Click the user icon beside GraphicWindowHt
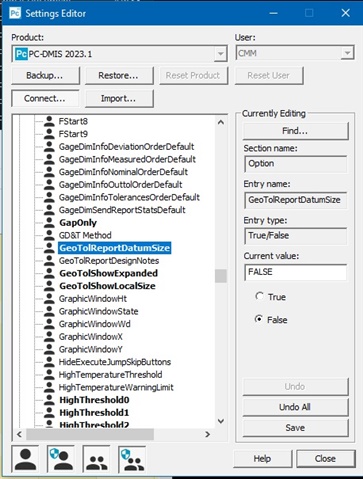The width and height of the screenshot is (363, 479). [49, 298]
